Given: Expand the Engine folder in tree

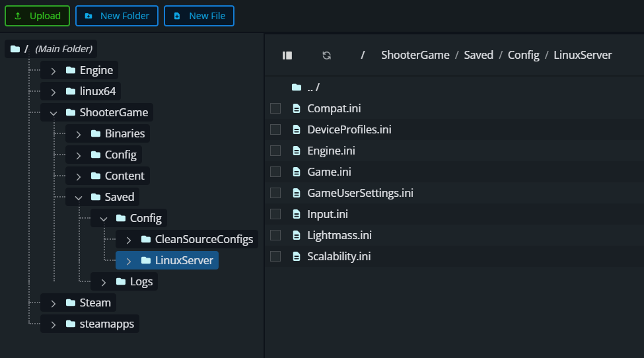Looking at the screenshot, I should point(54,70).
